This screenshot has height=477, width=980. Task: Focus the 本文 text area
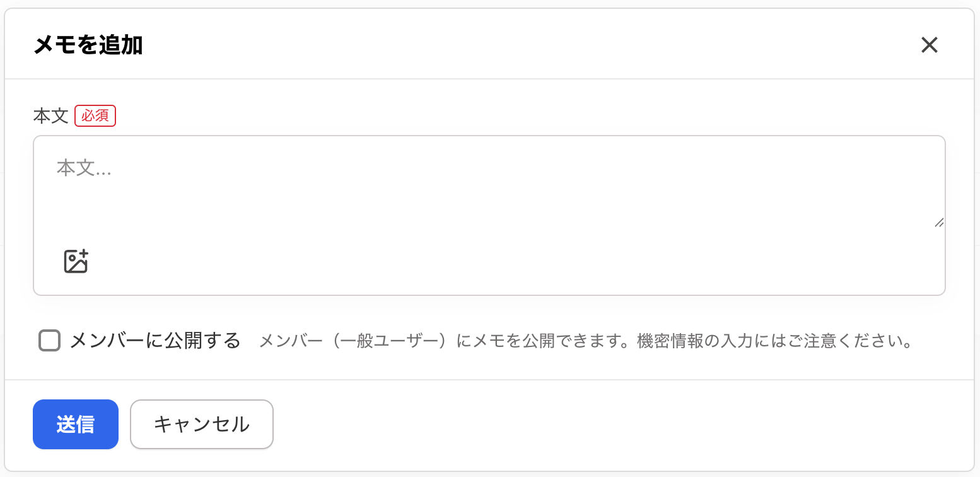(489, 183)
